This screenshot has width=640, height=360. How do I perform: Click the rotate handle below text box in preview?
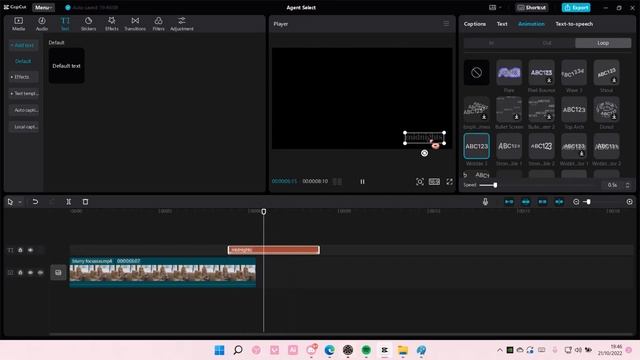[x=424, y=153]
